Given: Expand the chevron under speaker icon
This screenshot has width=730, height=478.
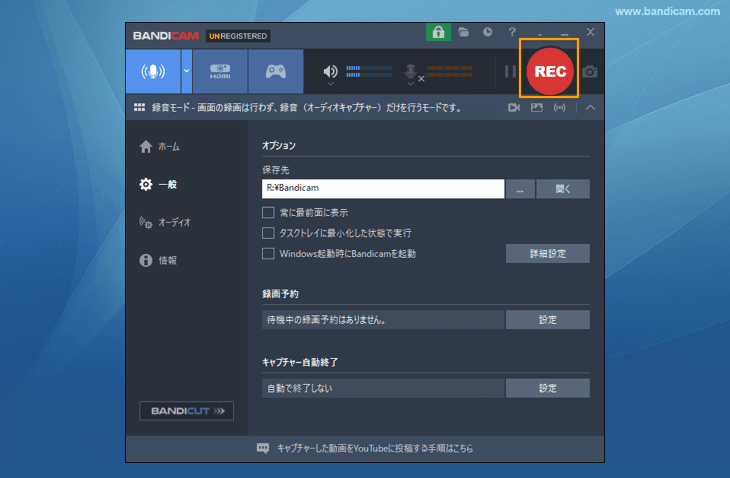Looking at the screenshot, I should (330, 84).
